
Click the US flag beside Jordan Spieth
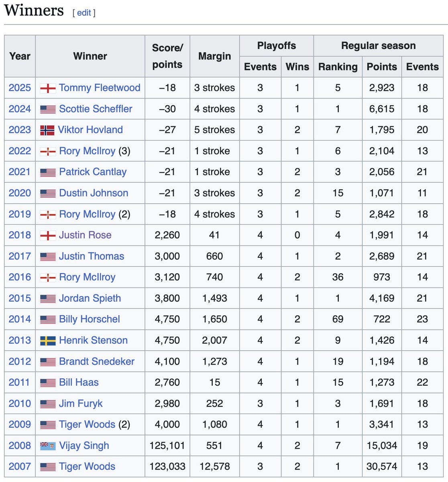(x=48, y=299)
